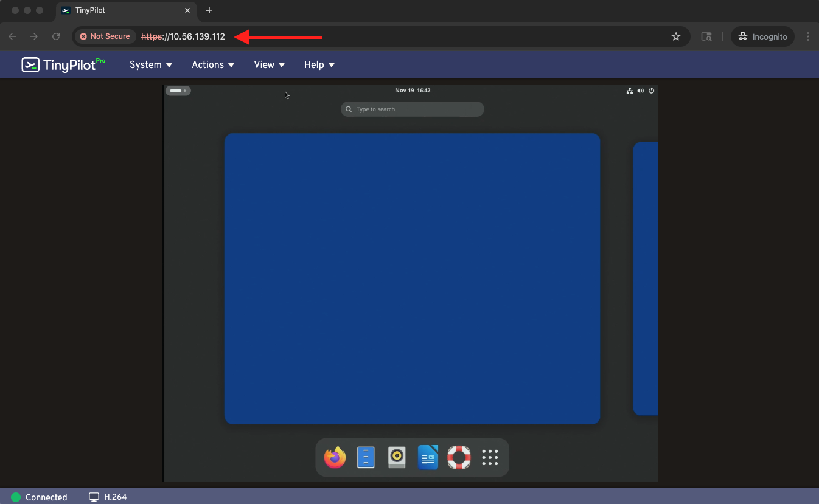Open Firefox from the remote desktop dock
Image resolution: width=819 pixels, height=504 pixels.
coord(334,457)
